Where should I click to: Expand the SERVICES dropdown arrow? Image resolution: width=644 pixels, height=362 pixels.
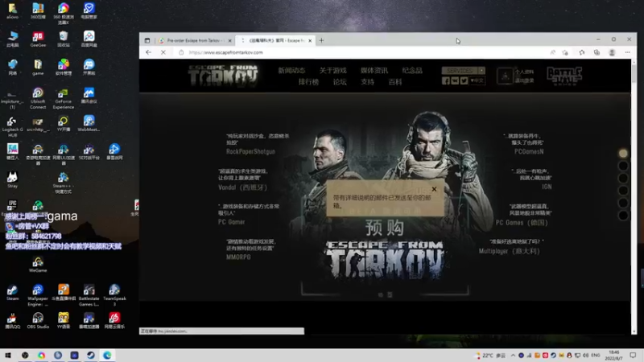(x=481, y=71)
